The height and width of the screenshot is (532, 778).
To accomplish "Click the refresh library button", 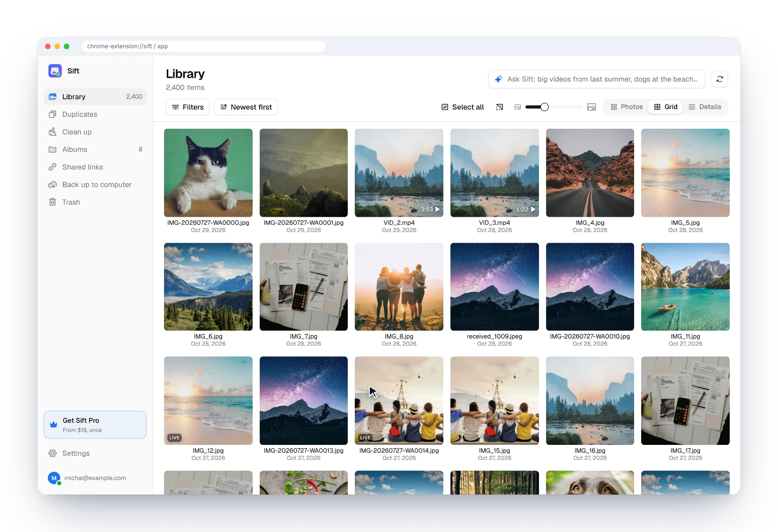I will [x=720, y=79].
